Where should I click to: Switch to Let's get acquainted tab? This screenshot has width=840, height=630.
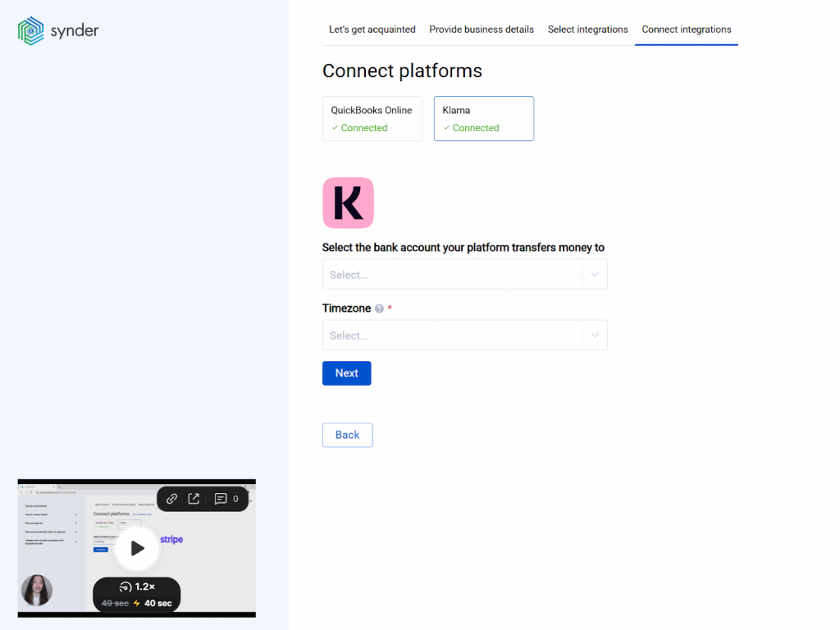[372, 30]
